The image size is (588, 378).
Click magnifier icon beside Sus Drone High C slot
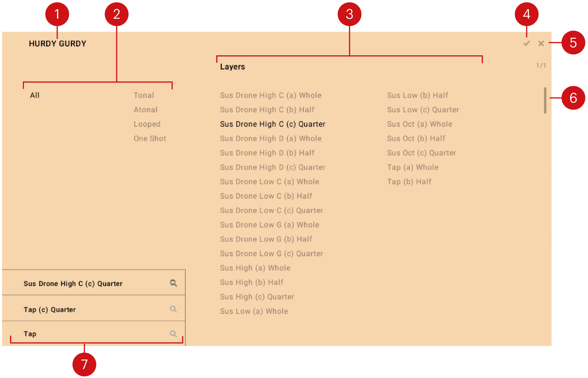click(x=173, y=283)
